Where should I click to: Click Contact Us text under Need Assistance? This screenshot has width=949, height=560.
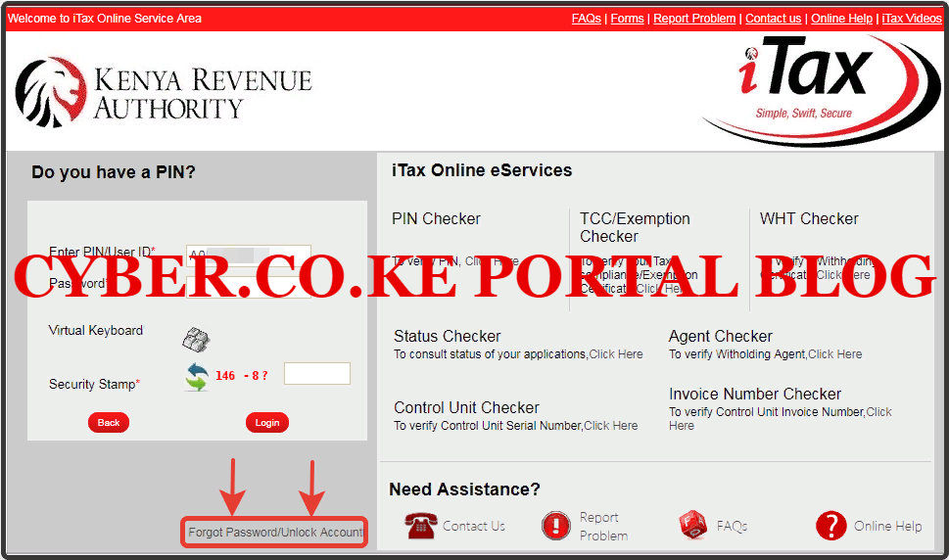(x=473, y=526)
